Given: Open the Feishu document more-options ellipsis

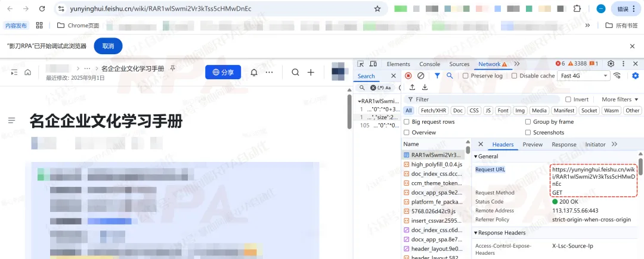Looking at the screenshot, I should tap(269, 73).
